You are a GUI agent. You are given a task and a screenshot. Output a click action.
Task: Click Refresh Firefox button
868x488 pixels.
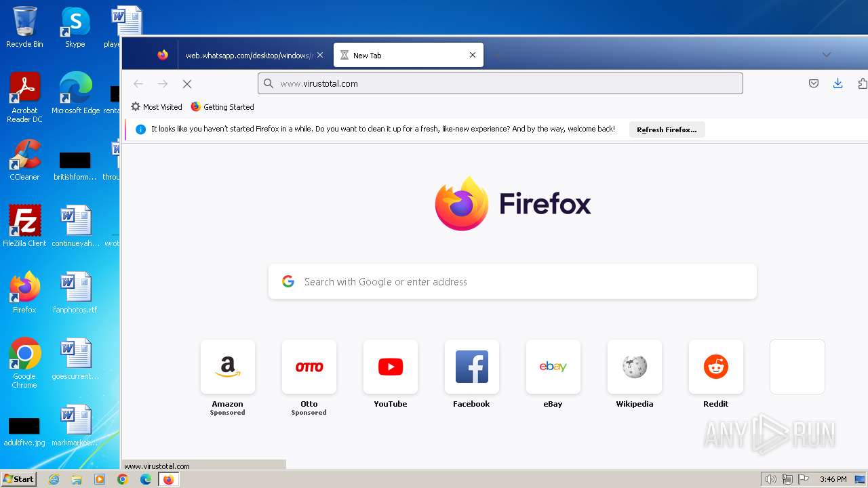tap(667, 129)
